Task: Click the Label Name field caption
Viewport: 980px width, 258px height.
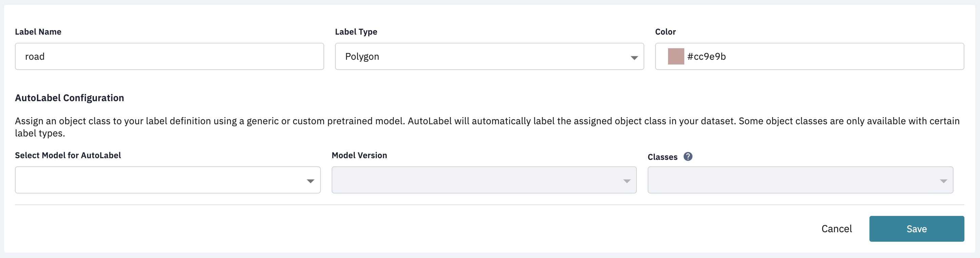Action: [x=38, y=32]
